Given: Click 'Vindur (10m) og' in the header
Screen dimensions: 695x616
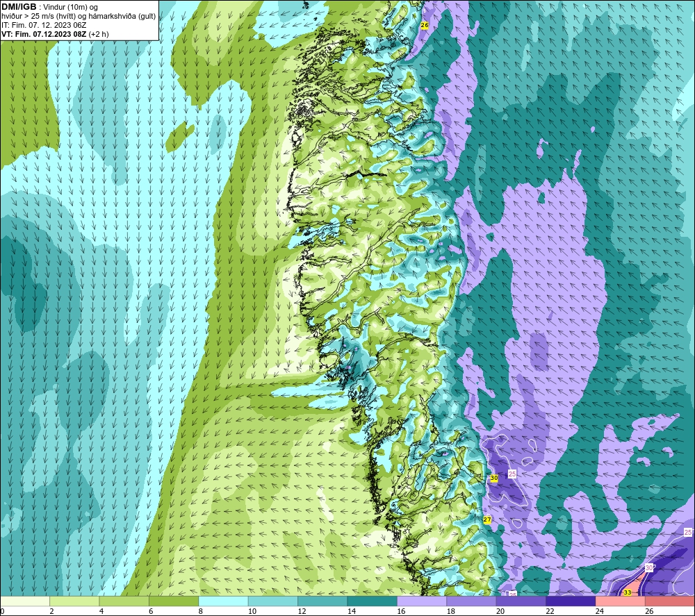Looking at the screenshot, I should (70, 7).
